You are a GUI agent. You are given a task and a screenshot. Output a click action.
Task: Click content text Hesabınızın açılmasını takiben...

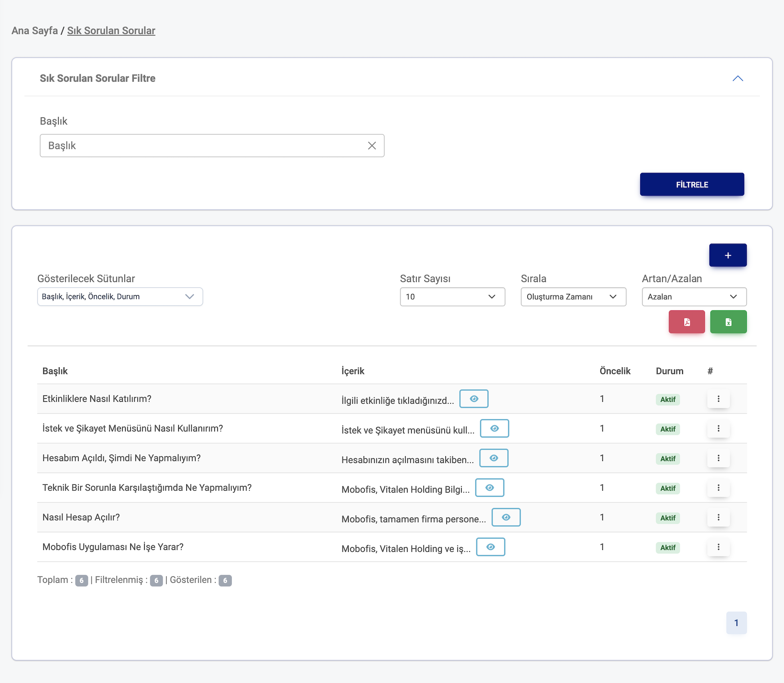click(x=408, y=460)
